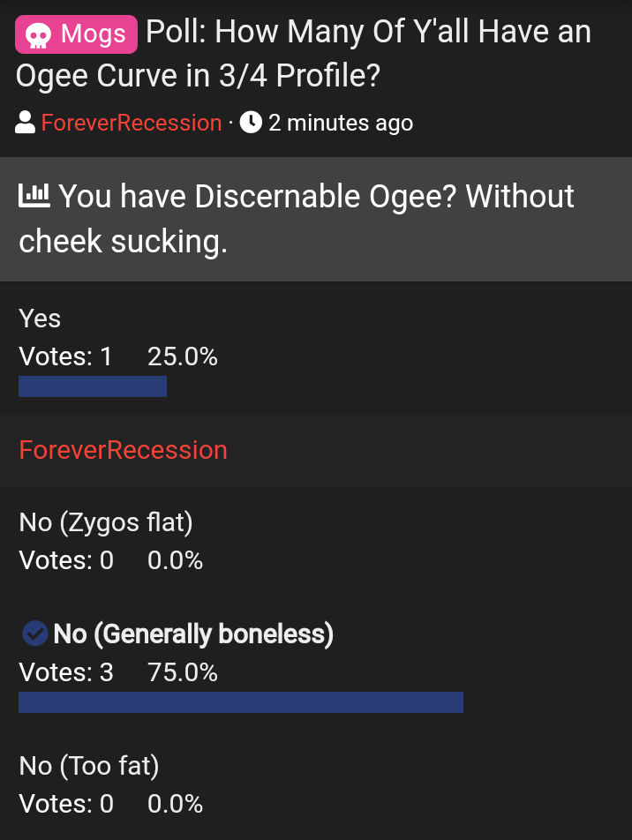The width and height of the screenshot is (632, 840).
Task: Open ForeverRecession voter link under Yes option
Action: tap(124, 450)
